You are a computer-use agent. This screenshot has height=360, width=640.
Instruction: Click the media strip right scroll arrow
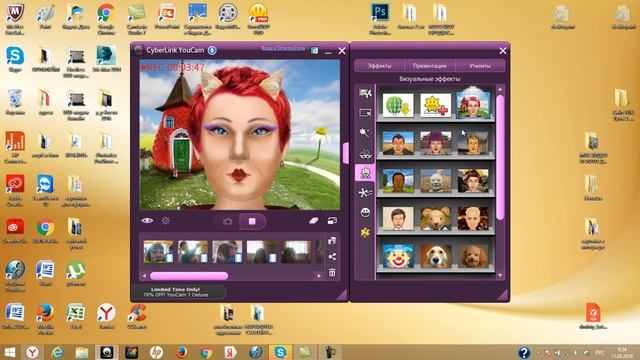pyautogui.click(x=319, y=276)
